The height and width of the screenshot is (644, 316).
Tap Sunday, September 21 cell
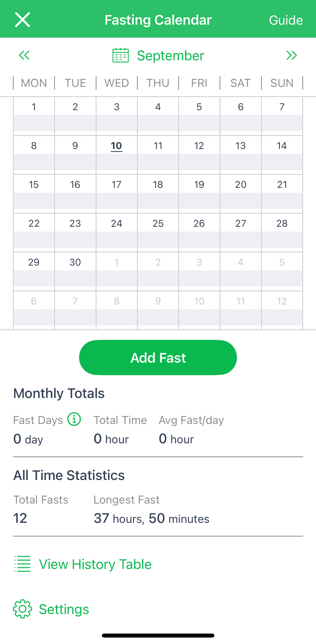click(282, 185)
